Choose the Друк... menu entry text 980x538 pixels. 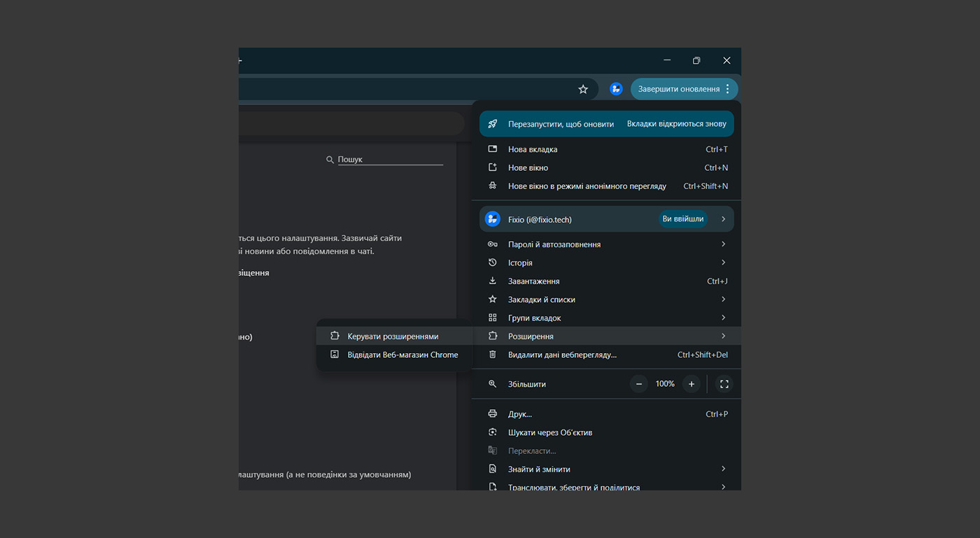520,414
